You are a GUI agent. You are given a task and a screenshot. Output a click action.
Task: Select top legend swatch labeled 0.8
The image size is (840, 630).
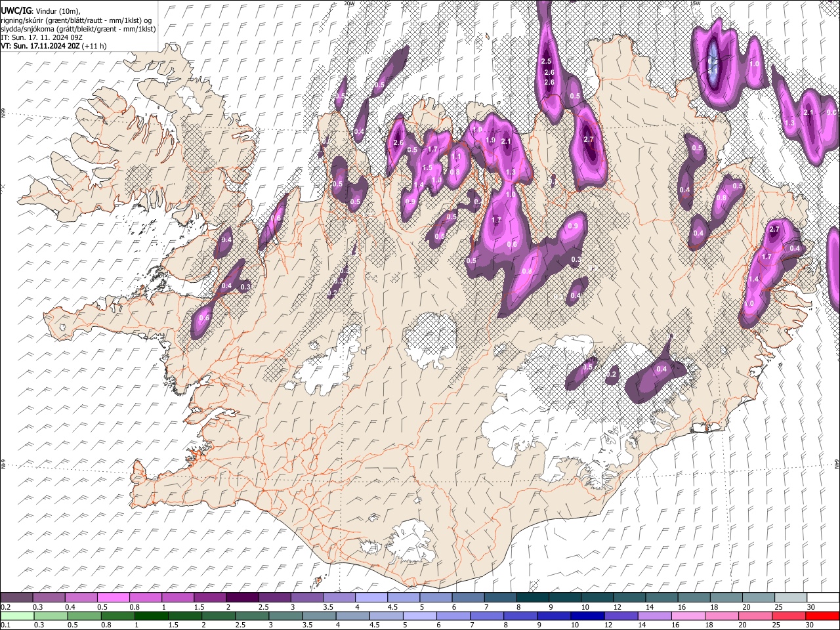coord(145,597)
